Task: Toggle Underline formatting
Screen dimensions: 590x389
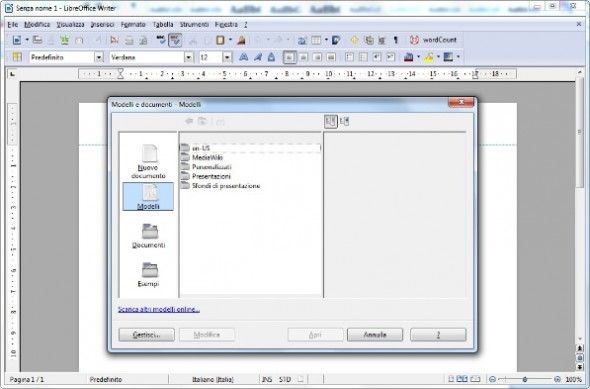Action: [271, 57]
